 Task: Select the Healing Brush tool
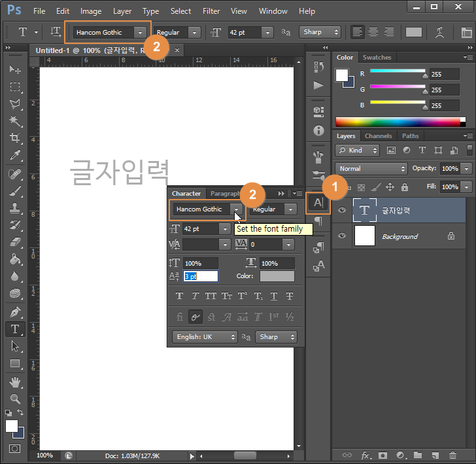[15, 174]
